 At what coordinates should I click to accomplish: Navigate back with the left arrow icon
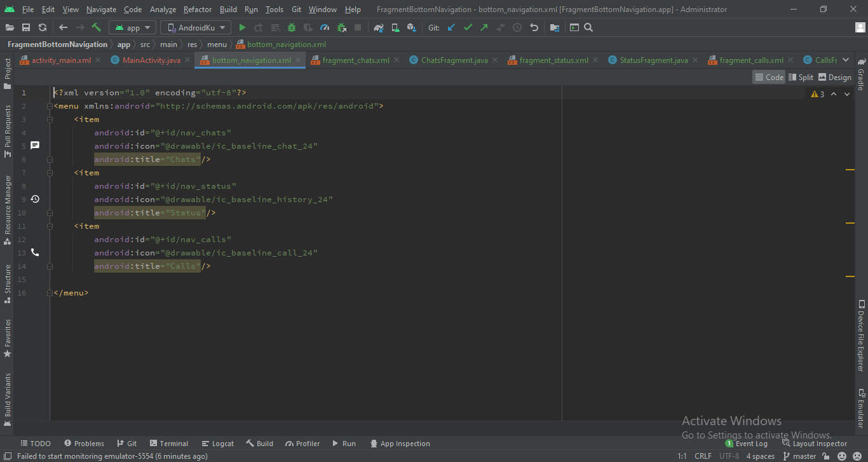(63, 27)
